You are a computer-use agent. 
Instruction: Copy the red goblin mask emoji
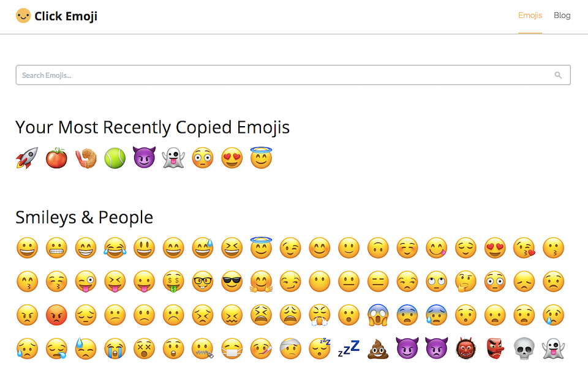point(496,348)
